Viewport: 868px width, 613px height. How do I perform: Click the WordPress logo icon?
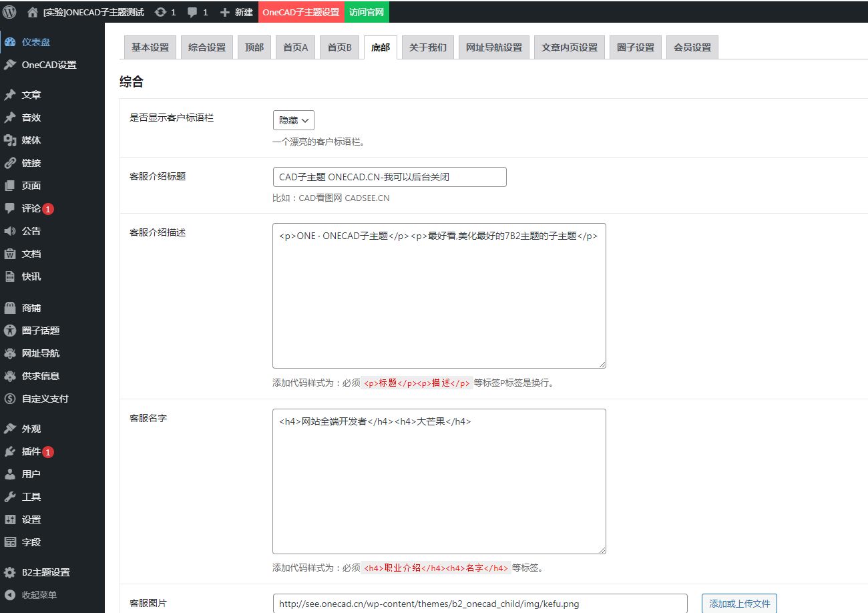point(9,12)
